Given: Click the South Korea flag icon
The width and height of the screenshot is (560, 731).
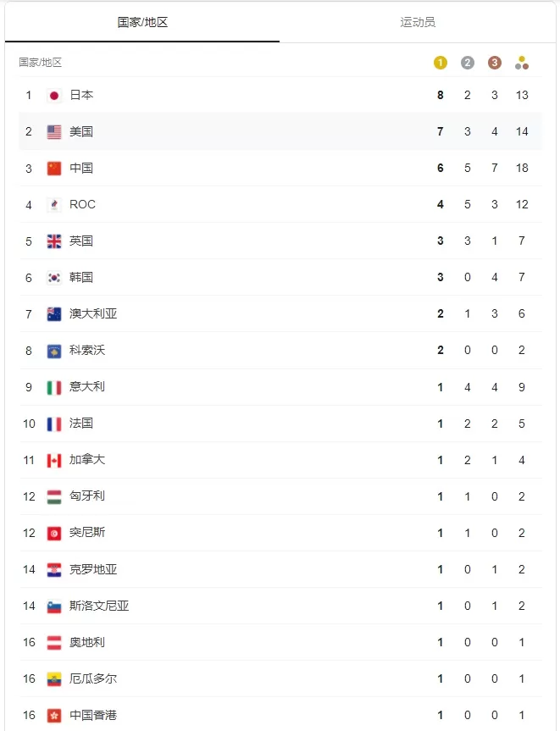Looking at the screenshot, I should [x=54, y=278].
